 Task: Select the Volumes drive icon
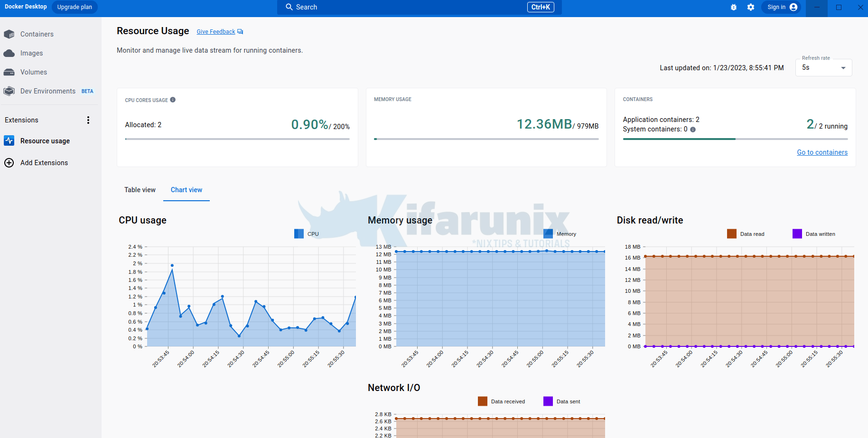point(9,72)
